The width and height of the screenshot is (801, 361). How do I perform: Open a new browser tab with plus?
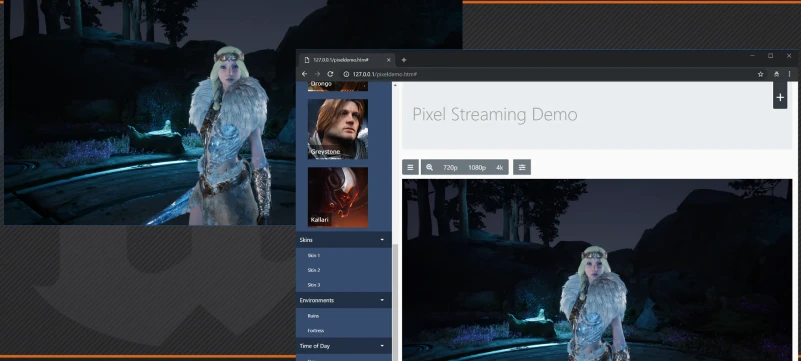tap(404, 60)
